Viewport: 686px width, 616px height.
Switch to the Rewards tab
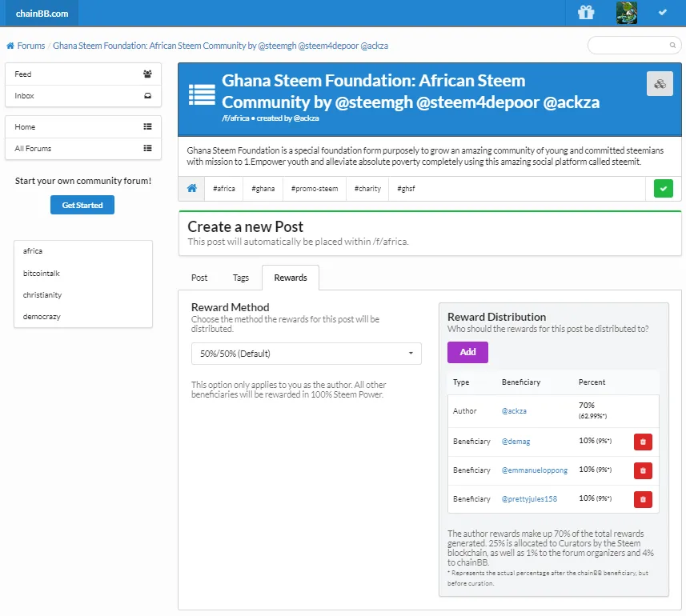point(291,278)
